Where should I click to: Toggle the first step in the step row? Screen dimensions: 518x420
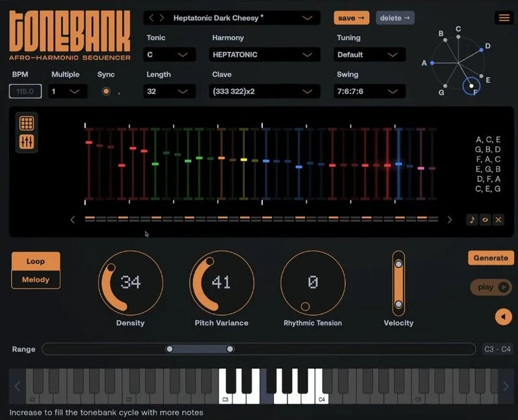[x=90, y=219]
